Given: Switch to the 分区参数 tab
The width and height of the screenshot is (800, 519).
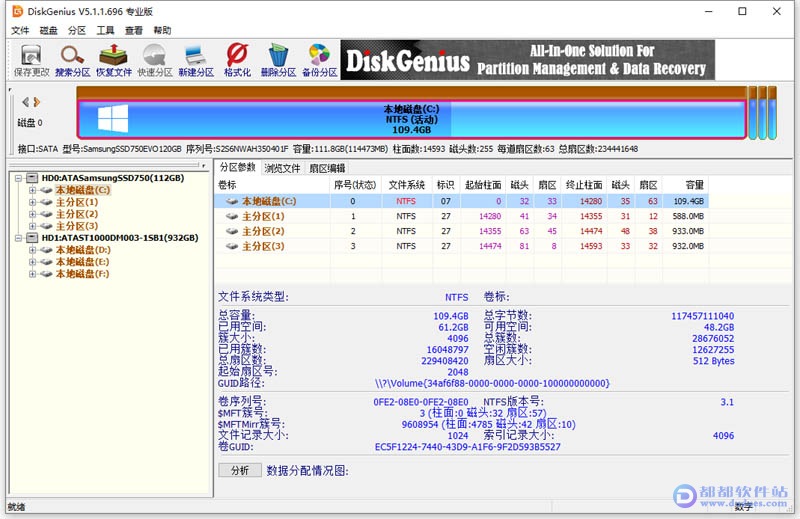Looking at the screenshot, I should (238, 167).
